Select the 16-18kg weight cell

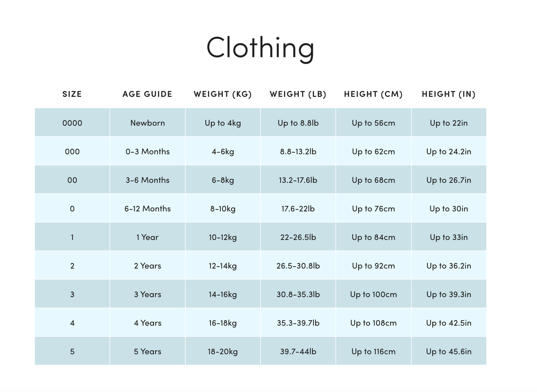tap(223, 323)
